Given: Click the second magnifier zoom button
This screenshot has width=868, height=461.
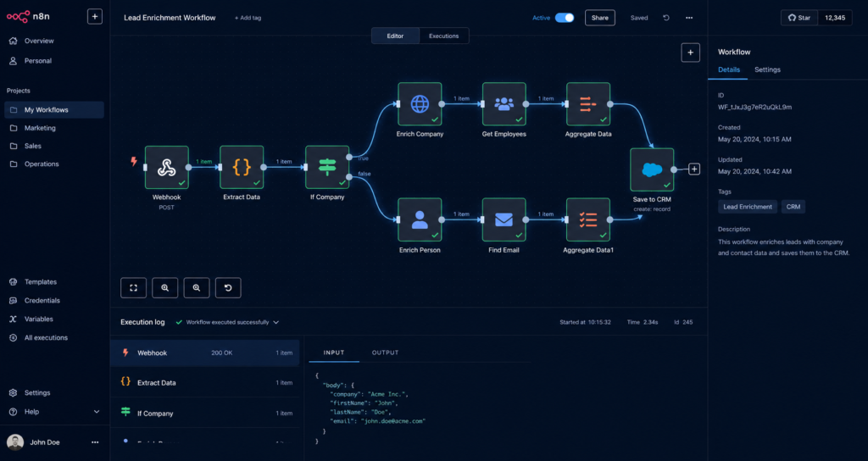Looking at the screenshot, I should click(197, 288).
